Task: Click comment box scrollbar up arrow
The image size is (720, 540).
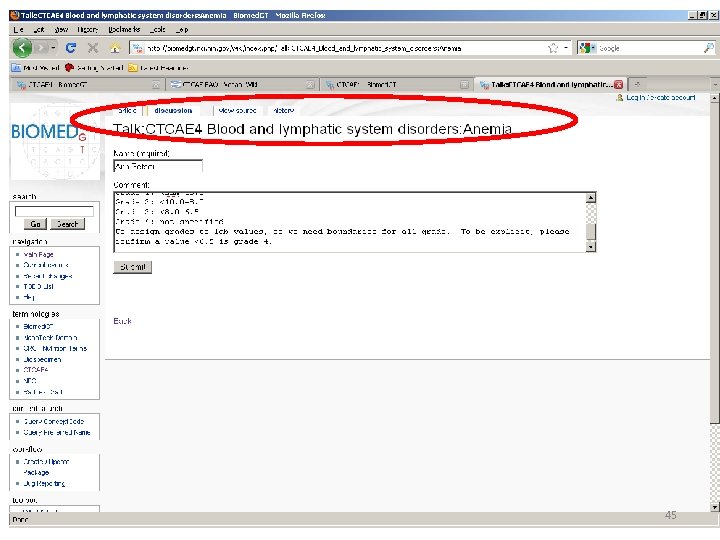Action: coord(591,197)
